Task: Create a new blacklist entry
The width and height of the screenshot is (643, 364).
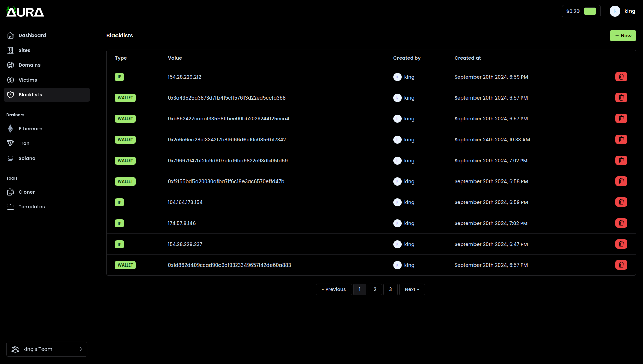Action: click(622, 35)
